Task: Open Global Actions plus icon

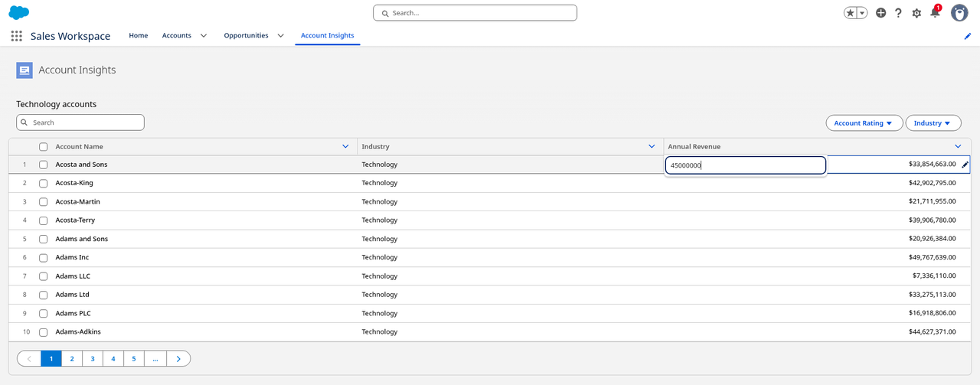Action: click(881, 13)
